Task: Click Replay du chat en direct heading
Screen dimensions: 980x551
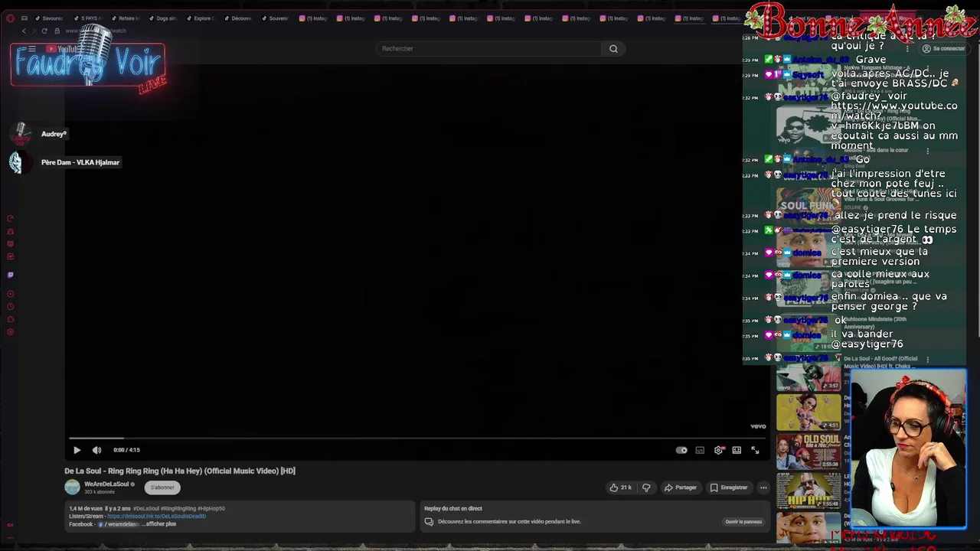Action: 453,508
